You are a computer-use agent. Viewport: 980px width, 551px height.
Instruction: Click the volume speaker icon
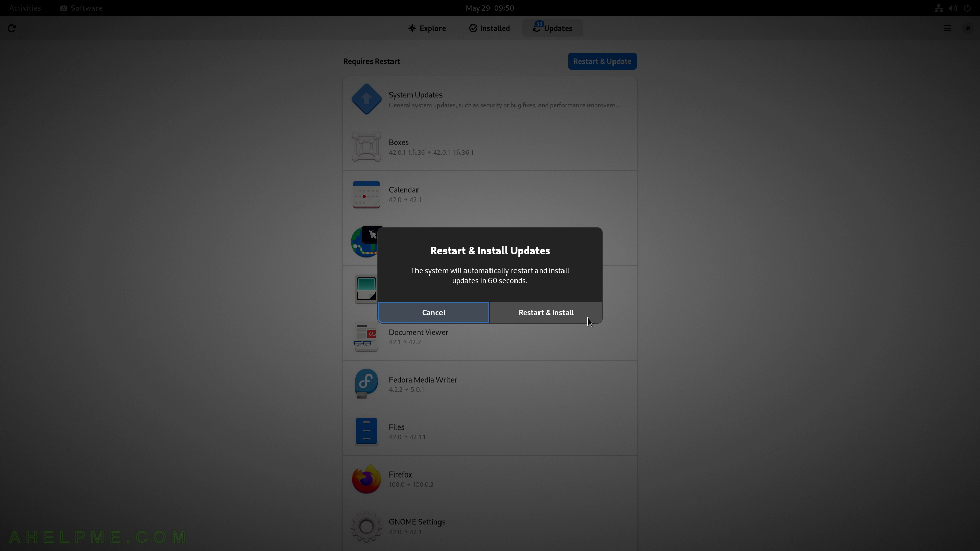953,8
